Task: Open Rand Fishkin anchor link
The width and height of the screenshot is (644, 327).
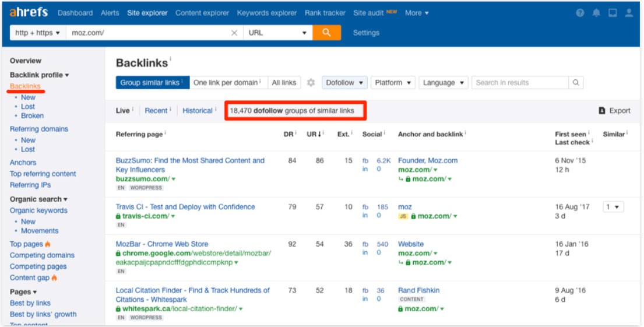Action: point(418,290)
